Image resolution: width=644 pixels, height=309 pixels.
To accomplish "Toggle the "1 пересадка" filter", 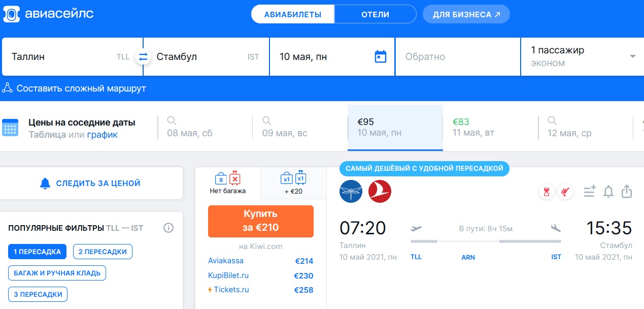I will [37, 252].
